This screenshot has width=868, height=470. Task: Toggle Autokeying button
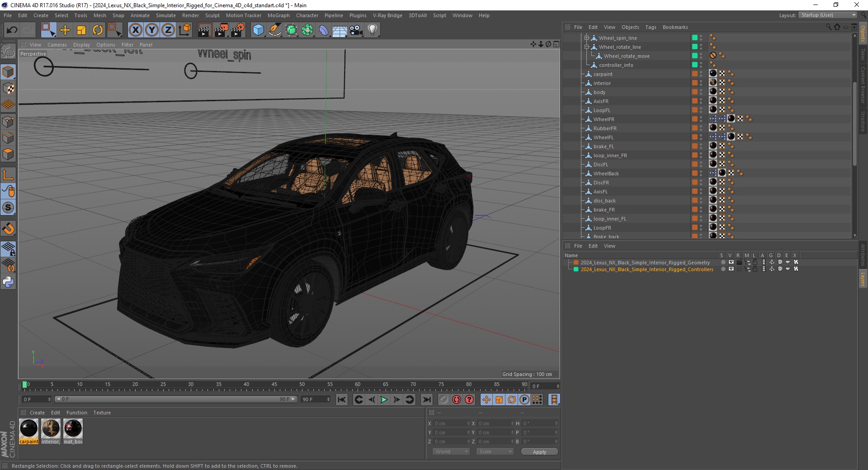457,399
